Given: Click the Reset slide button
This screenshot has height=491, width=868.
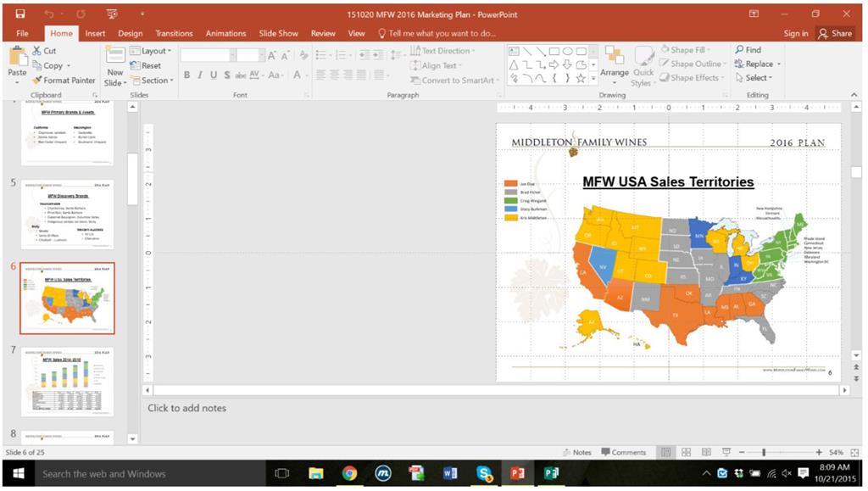Looking at the screenshot, I should click(146, 65).
